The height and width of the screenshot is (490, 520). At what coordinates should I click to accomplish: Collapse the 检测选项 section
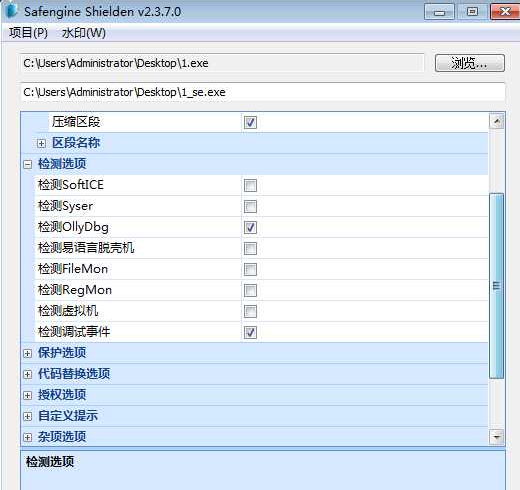point(28,164)
